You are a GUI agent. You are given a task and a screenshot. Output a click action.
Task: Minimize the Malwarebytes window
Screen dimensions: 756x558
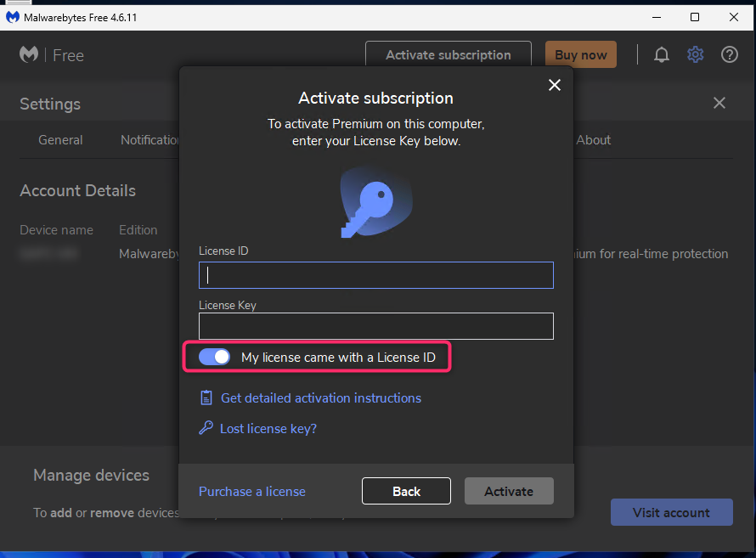[657, 17]
